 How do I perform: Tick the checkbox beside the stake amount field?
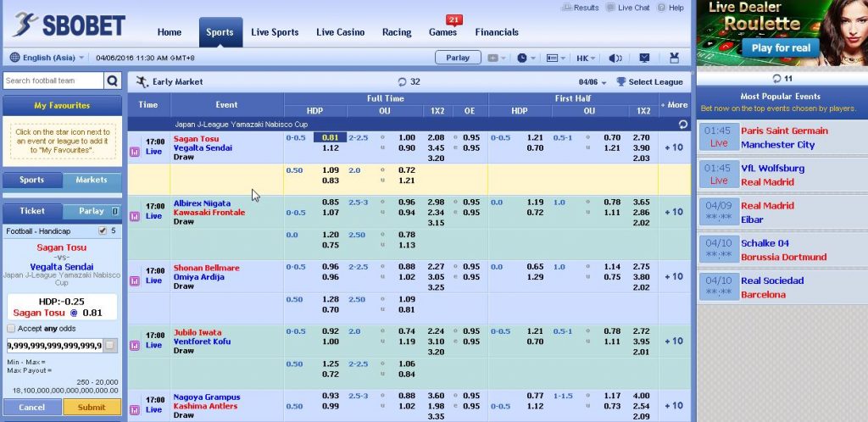(109, 346)
